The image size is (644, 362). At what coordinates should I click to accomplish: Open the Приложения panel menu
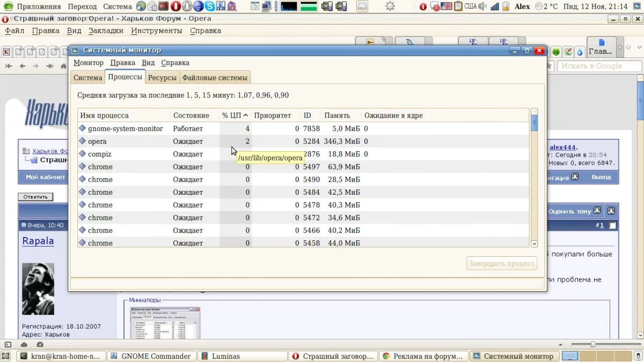click(x=38, y=6)
